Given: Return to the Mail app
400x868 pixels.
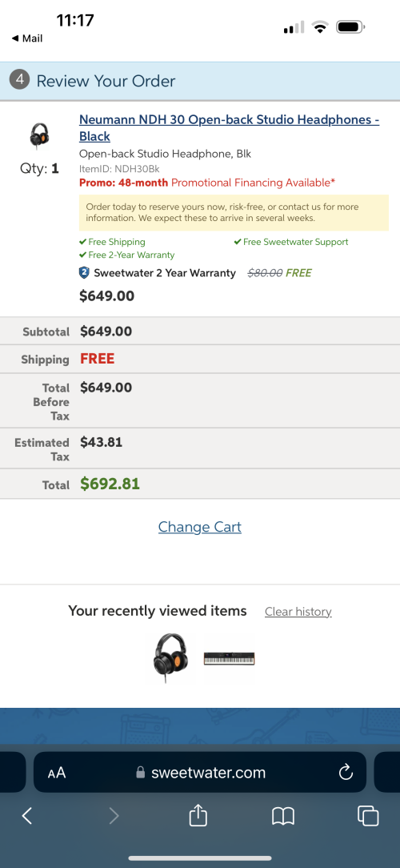Looking at the screenshot, I should tap(26, 38).
